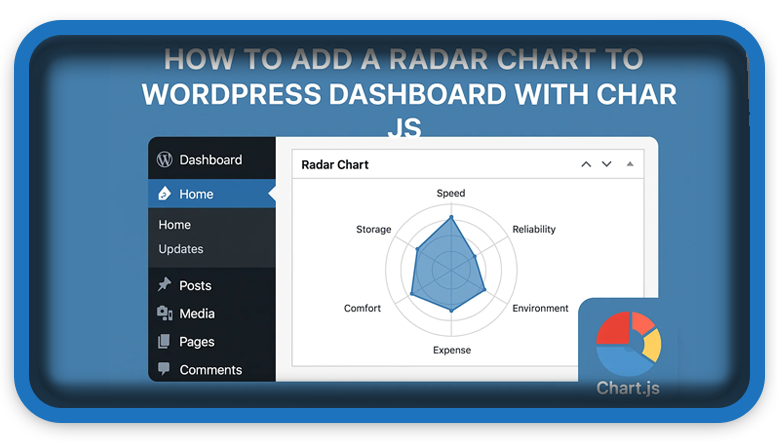This screenshot has width=777, height=441.
Task: Click the Media icon in the sidebar
Action: click(x=165, y=313)
